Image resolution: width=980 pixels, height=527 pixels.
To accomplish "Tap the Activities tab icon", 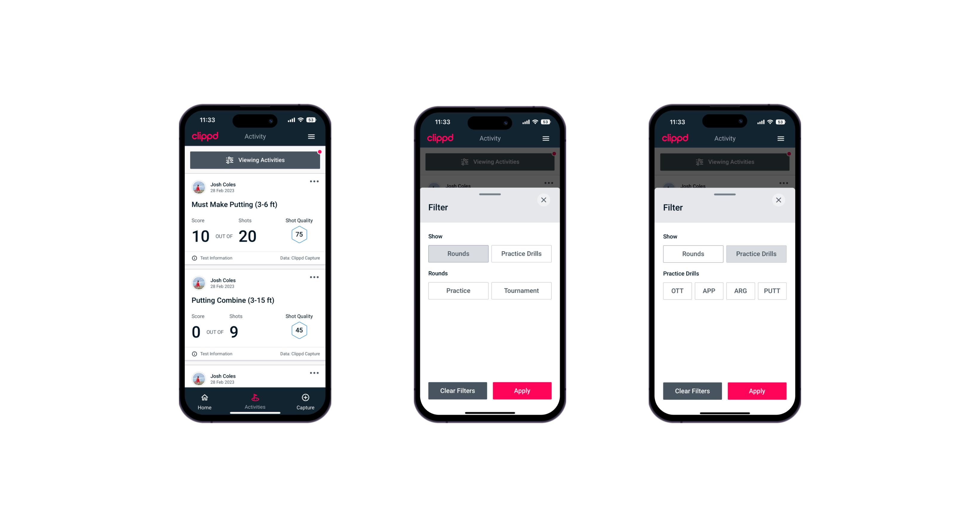I will click(x=255, y=397).
